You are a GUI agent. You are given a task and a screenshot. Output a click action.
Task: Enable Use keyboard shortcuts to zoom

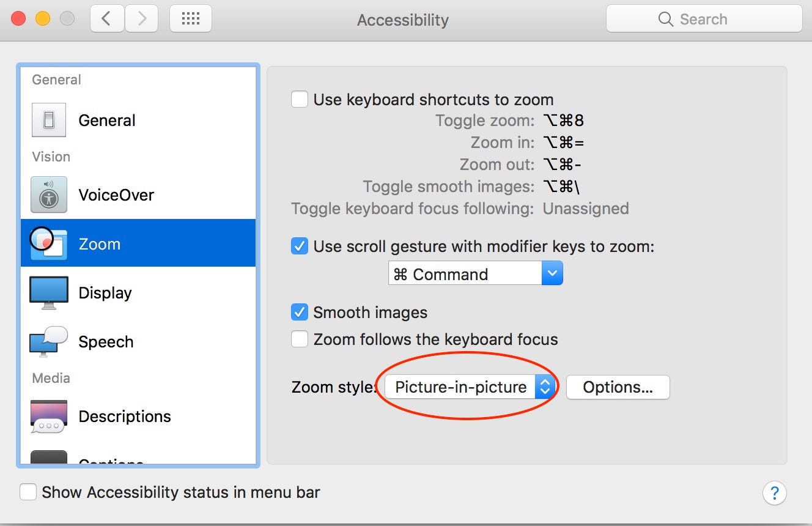[300, 99]
